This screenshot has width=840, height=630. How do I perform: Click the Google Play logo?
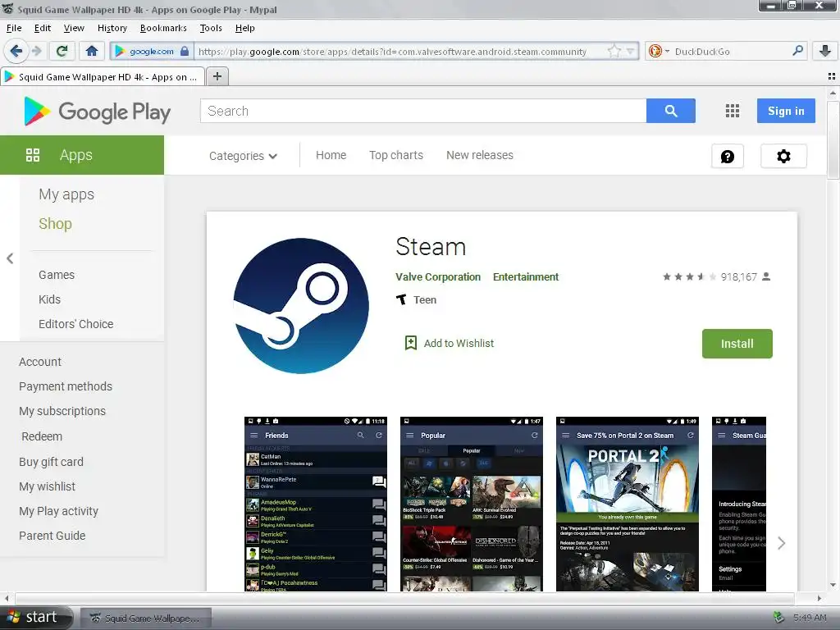(x=97, y=112)
